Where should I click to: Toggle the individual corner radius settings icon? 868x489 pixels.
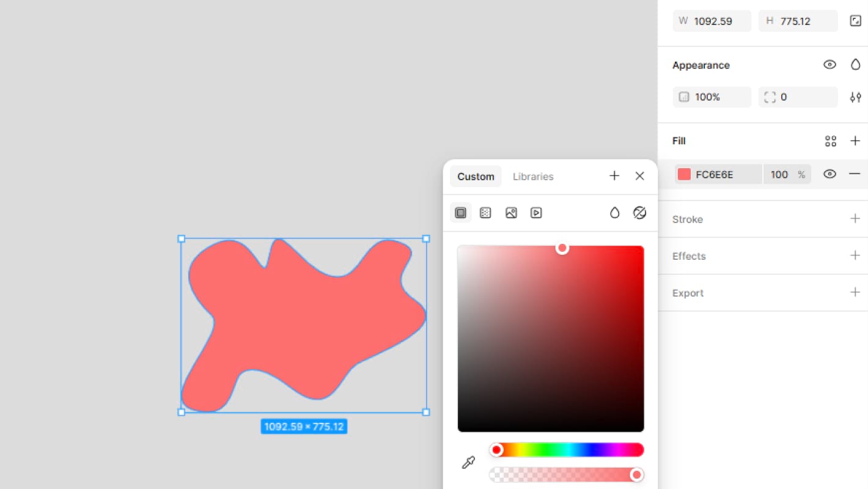855,97
